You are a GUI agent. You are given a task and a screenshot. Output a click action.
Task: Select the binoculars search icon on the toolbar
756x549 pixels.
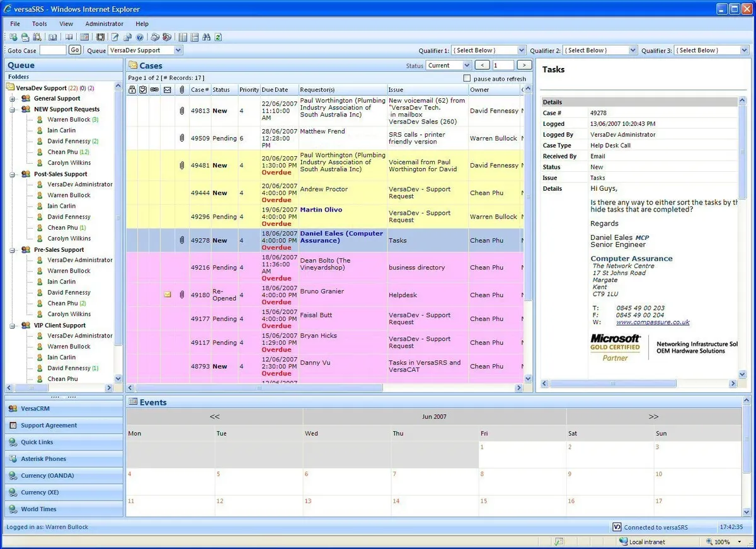(x=207, y=38)
